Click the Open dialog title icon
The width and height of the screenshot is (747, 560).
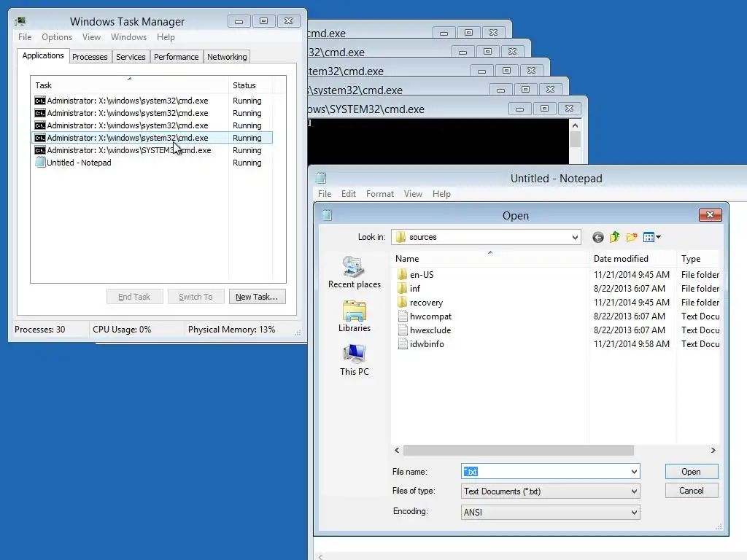327,215
